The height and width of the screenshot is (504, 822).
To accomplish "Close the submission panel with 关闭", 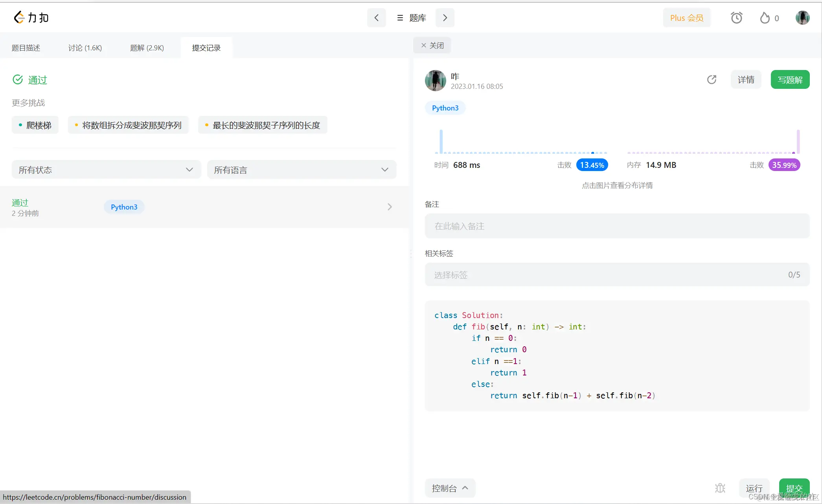I will pos(432,46).
